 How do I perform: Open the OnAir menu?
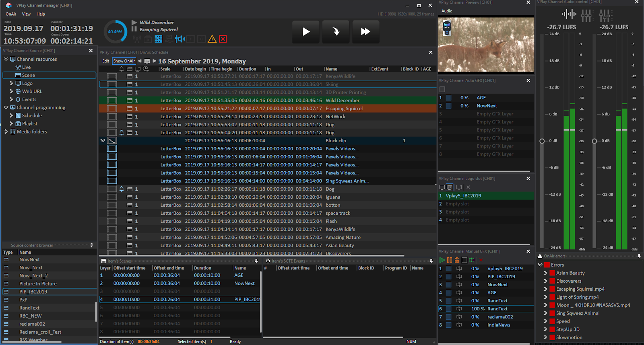(11, 14)
